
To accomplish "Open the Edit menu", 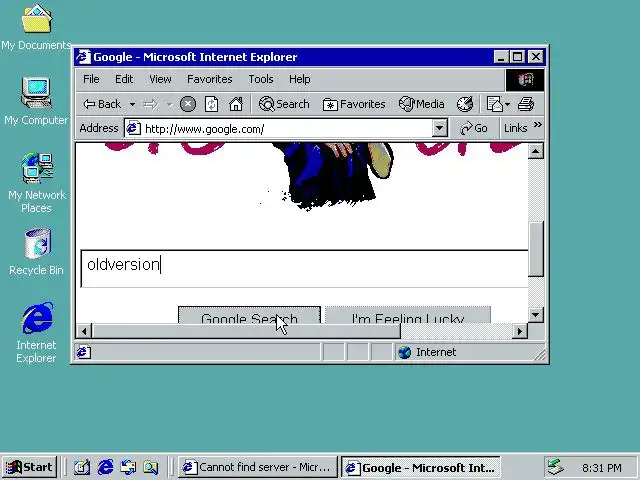I will [x=124, y=79].
